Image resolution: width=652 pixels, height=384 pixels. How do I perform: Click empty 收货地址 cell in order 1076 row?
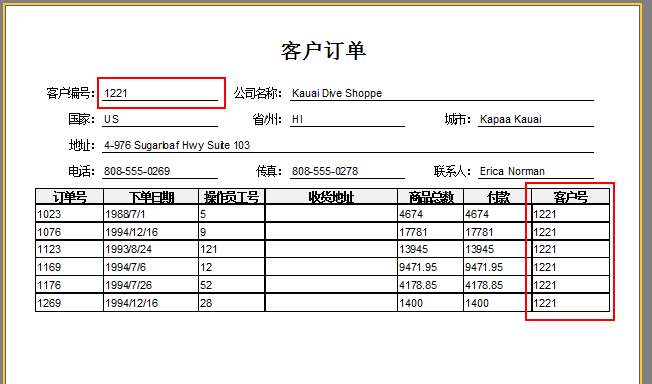(x=331, y=232)
